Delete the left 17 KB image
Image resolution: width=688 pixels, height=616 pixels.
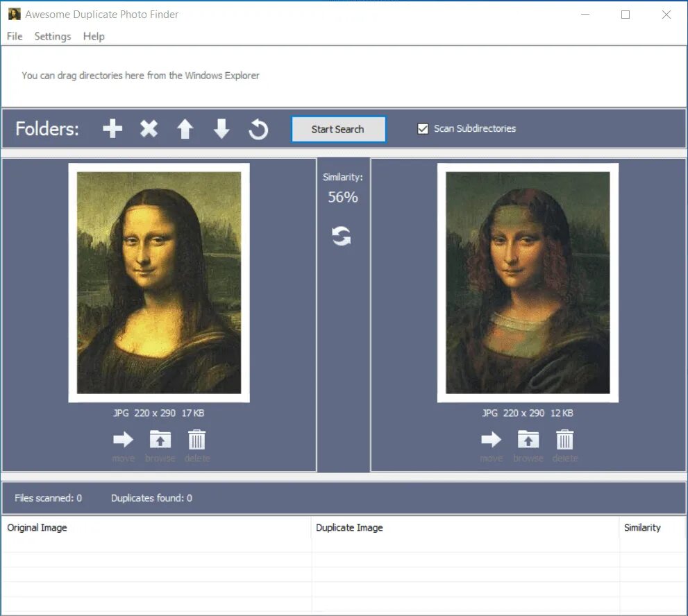(x=196, y=439)
